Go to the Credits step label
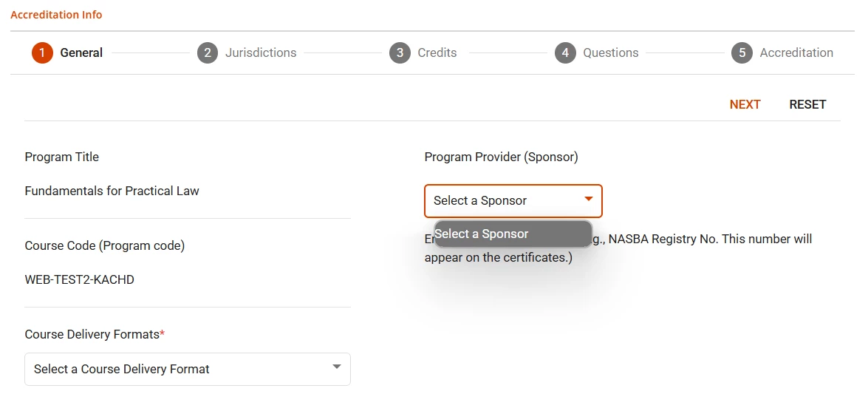 click(x=437, y=52)
